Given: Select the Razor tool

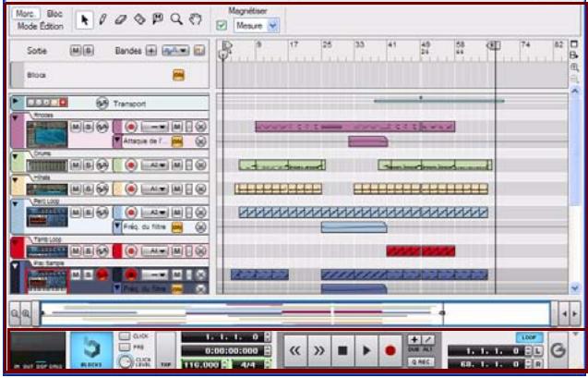Looking at the screenshot, I should pos(139,19).
